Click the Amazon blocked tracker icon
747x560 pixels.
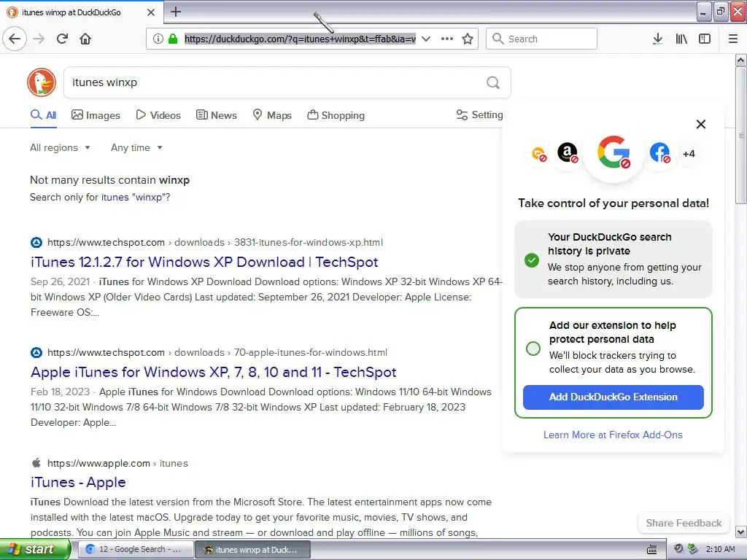(568, 153)
